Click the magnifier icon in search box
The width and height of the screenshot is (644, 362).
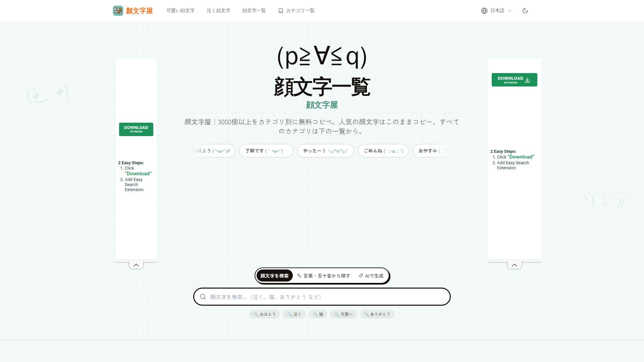pos(203,297)
